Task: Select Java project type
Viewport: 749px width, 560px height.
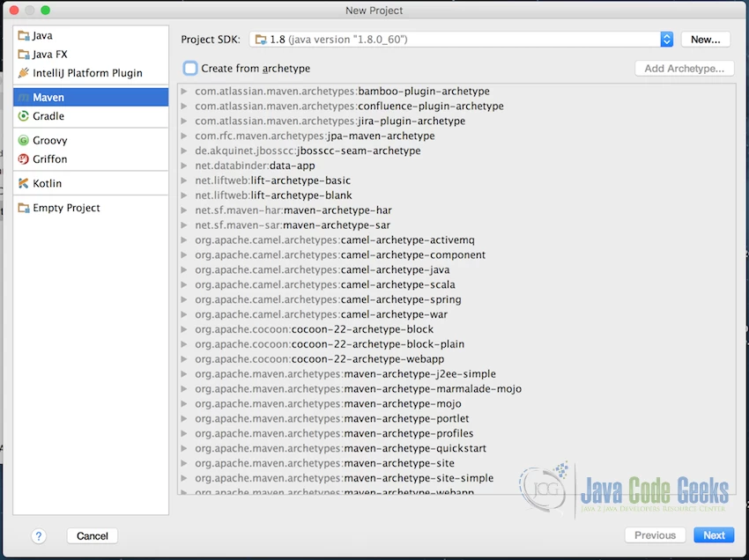Action: [x=91, y=35]
